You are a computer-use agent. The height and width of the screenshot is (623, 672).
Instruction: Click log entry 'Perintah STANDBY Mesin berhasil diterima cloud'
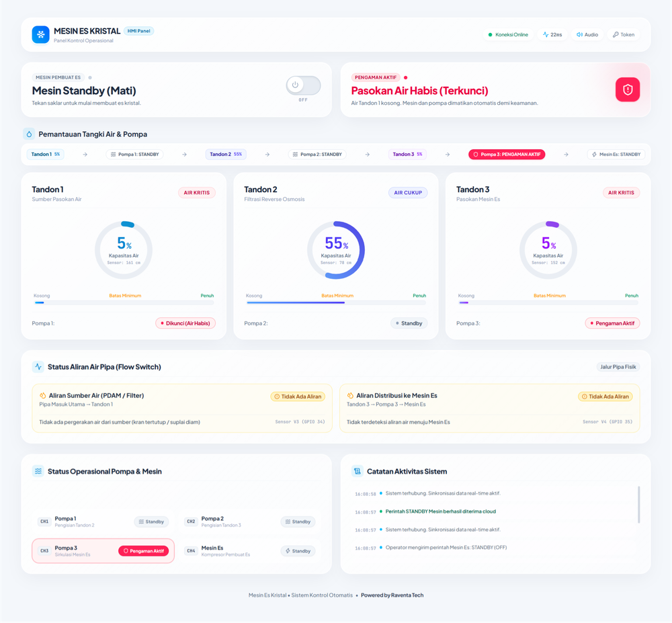441,511
